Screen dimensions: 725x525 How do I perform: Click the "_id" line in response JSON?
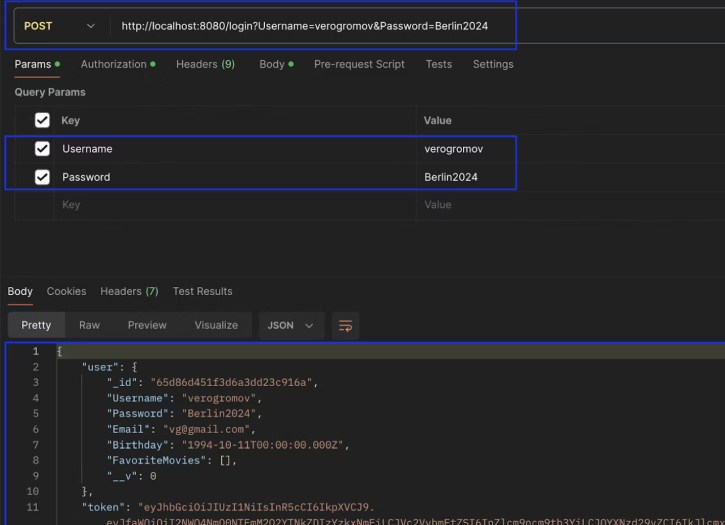213,383
